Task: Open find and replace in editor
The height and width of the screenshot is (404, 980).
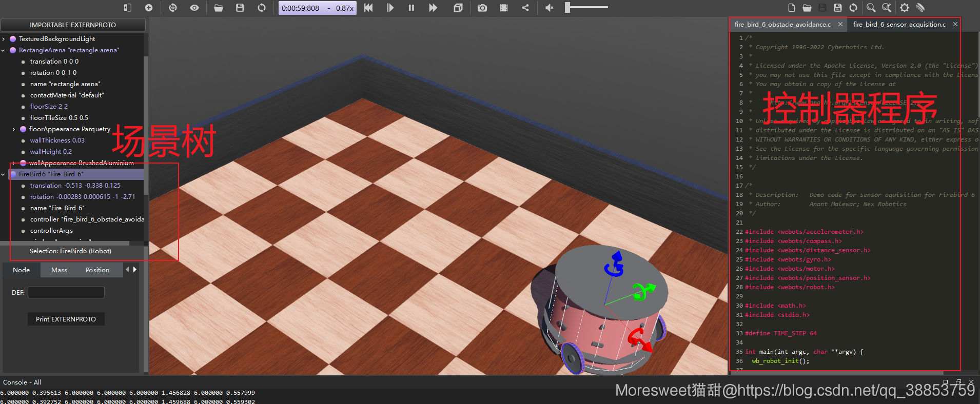Action: click(887, 8)
